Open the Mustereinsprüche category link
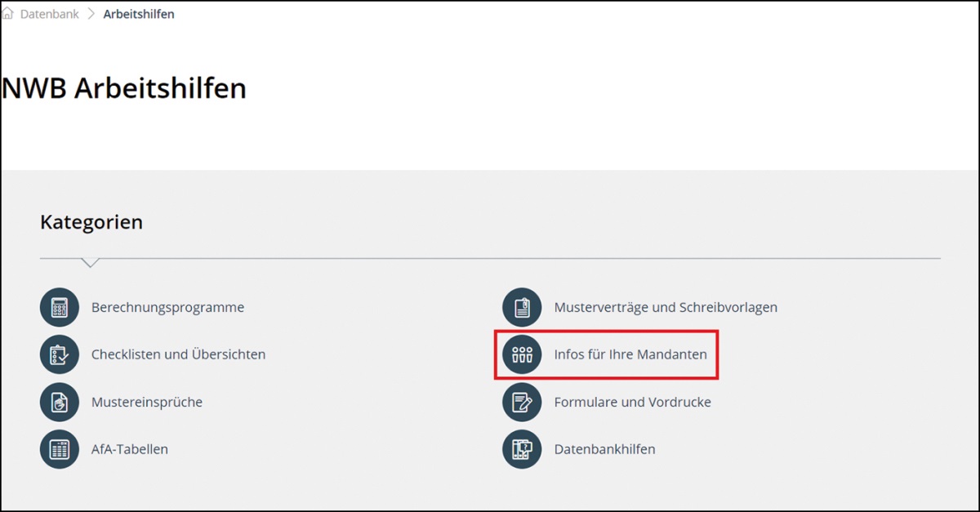The width and height of the screenshot is (980, 512). coord(147,403)
